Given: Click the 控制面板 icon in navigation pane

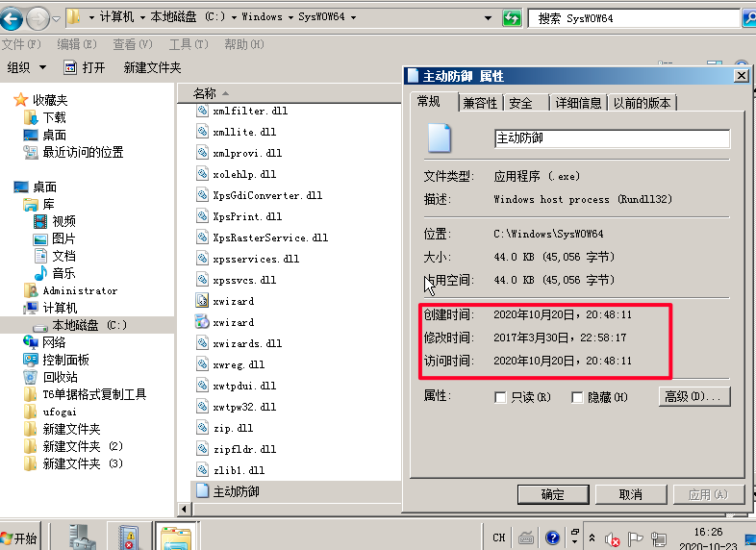Looking at the screenshot, I should coord(31,360).
